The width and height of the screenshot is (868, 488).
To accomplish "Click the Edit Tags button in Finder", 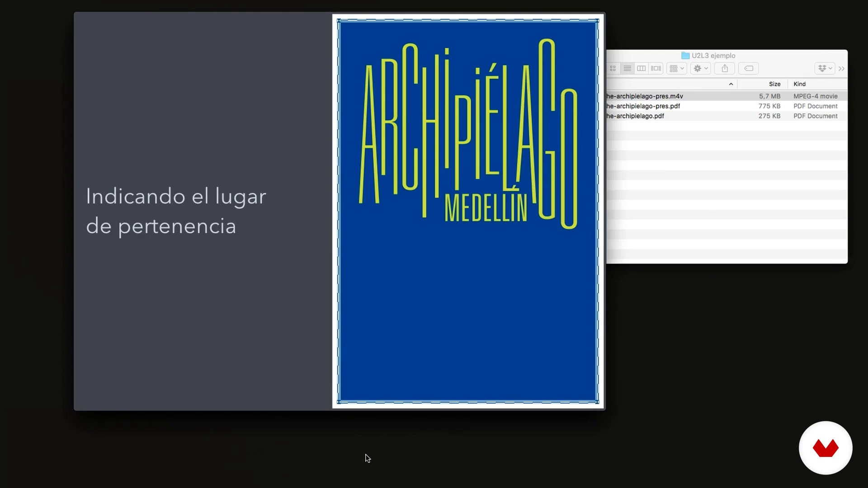I will [749, 69].
